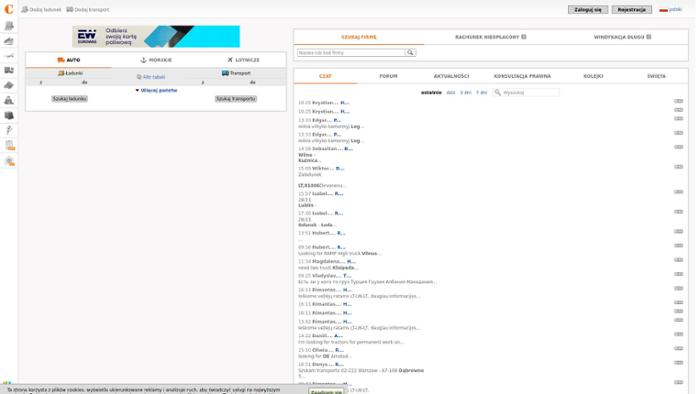Click message icon on Oliwia chat row
This screenshot has width=700, height=394.
(x=679, y=348)
